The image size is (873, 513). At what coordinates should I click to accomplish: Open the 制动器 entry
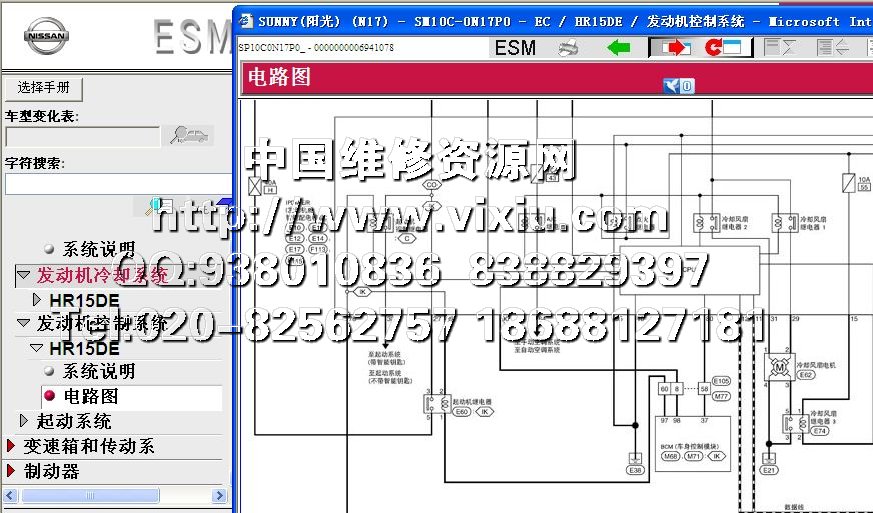[x=52, y=471]
